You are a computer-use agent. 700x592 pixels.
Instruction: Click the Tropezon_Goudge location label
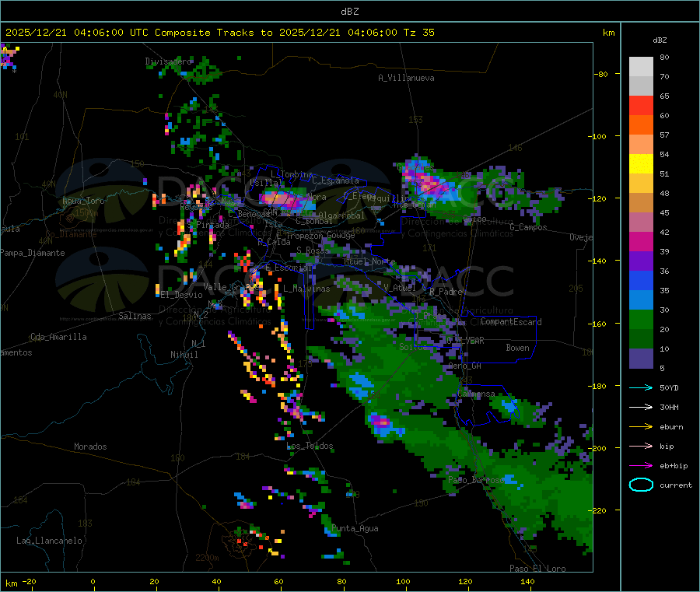[320, 235]
